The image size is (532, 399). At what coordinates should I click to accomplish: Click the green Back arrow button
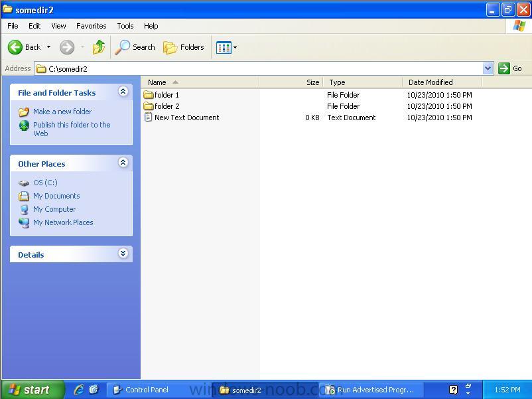[x=15, y=47]
